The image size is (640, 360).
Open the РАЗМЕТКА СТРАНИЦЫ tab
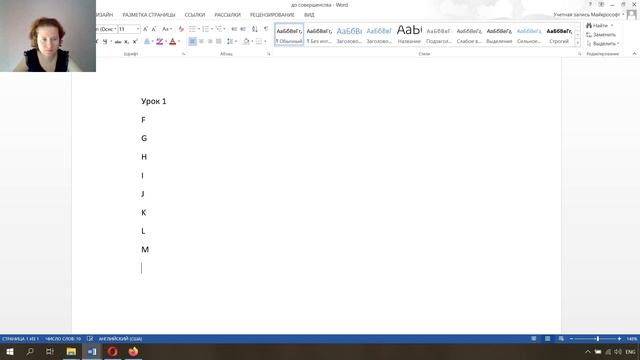coord(149,15)
